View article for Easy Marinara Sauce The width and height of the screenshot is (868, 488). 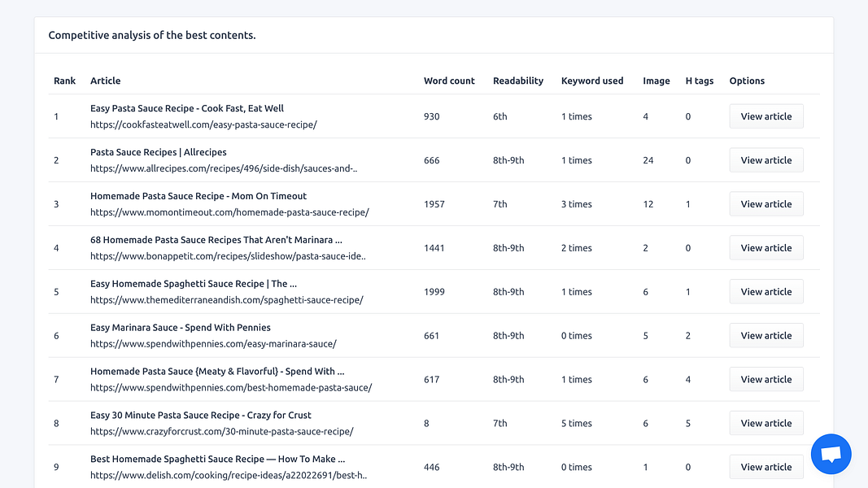pos(766,335)
